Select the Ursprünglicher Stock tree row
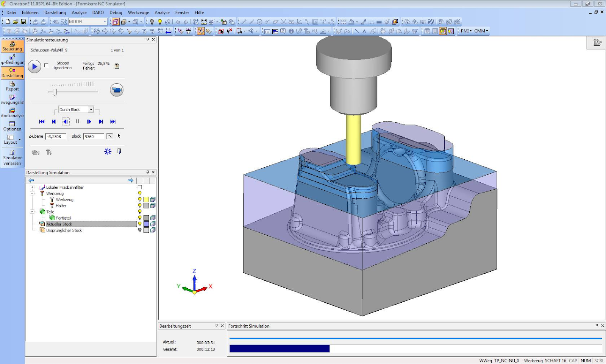Screen dimensions: 606x364 [64, 230]
